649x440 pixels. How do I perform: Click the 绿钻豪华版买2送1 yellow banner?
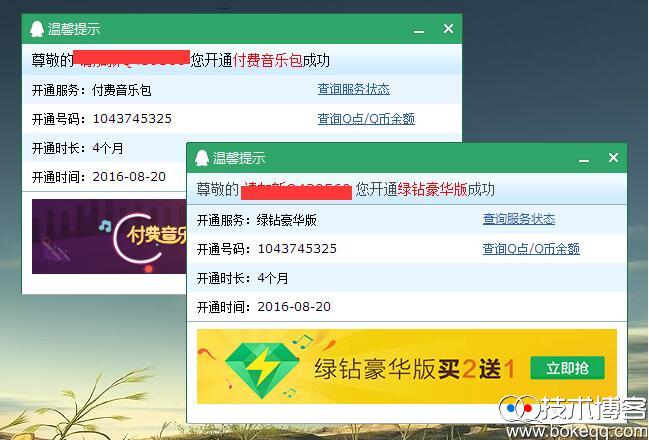[407, 366]
